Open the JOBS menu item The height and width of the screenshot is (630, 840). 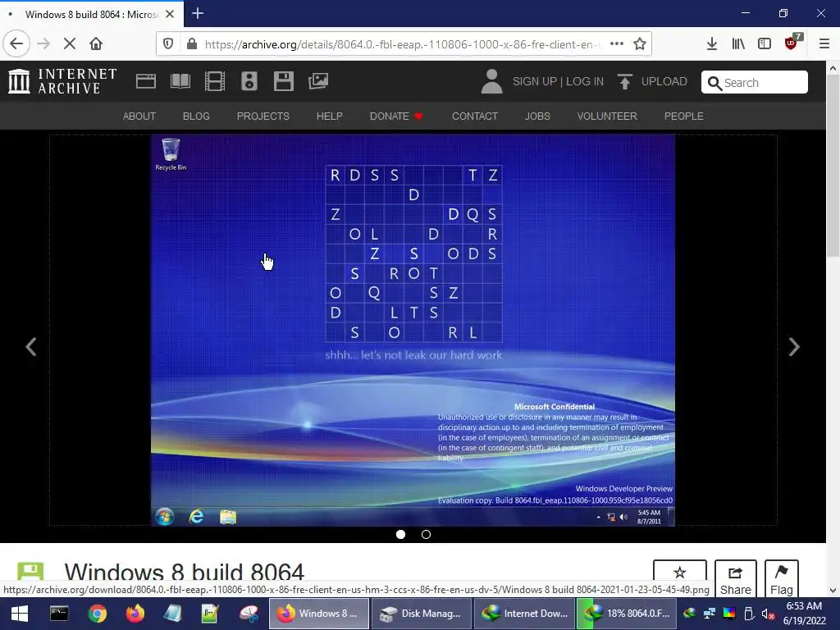pos(537,116)
